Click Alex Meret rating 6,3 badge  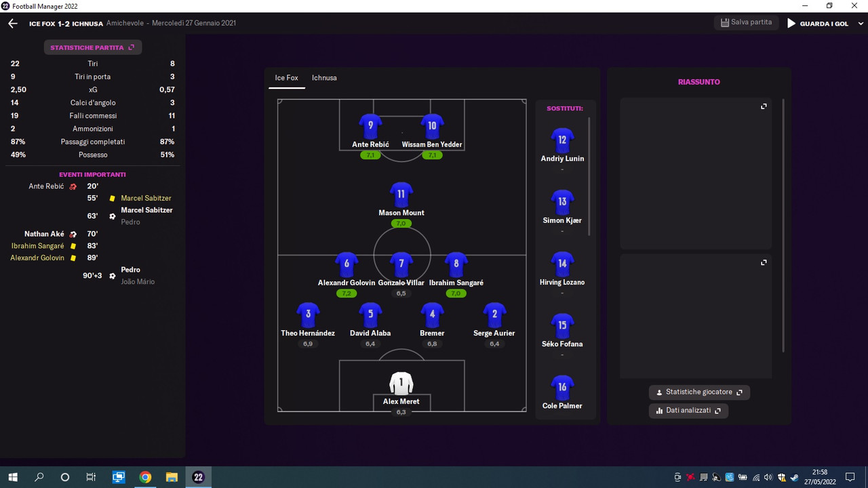[x=401, y=412]
